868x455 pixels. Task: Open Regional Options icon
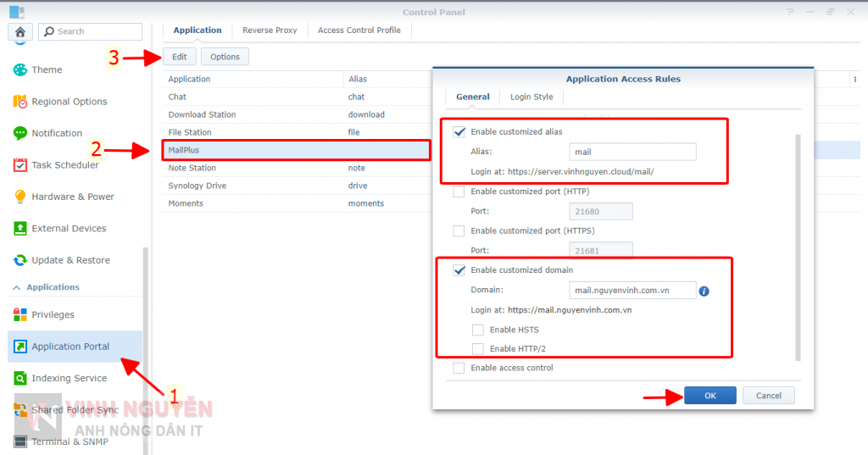pos(20,102)
